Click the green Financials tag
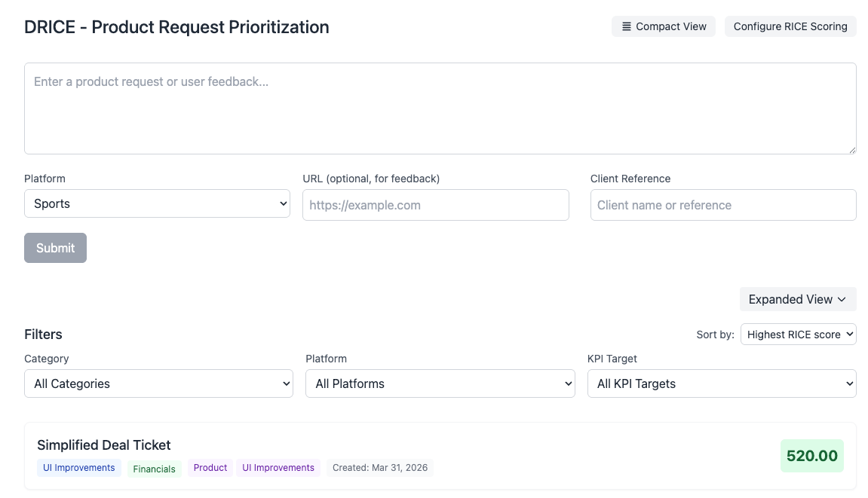The width and height of the screenshot is (868, 498). click(x=155, y=469)
